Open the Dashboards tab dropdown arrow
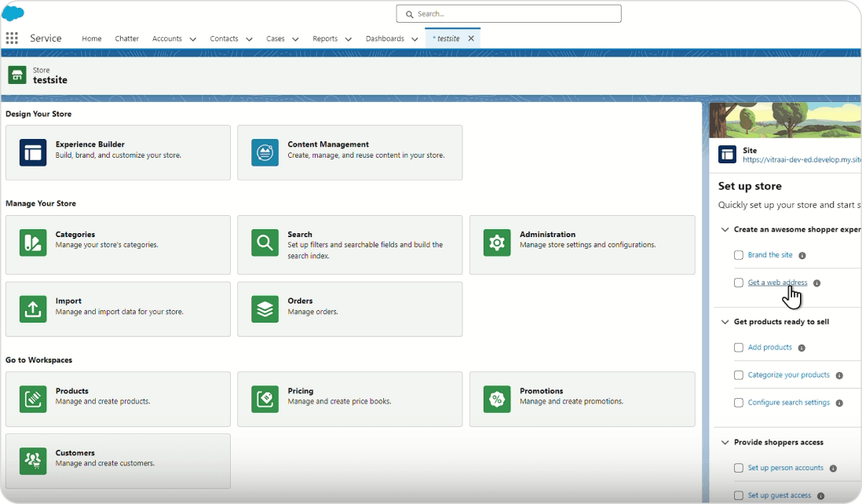This screenshot has height=504, width=862. (x=415, y=39)
